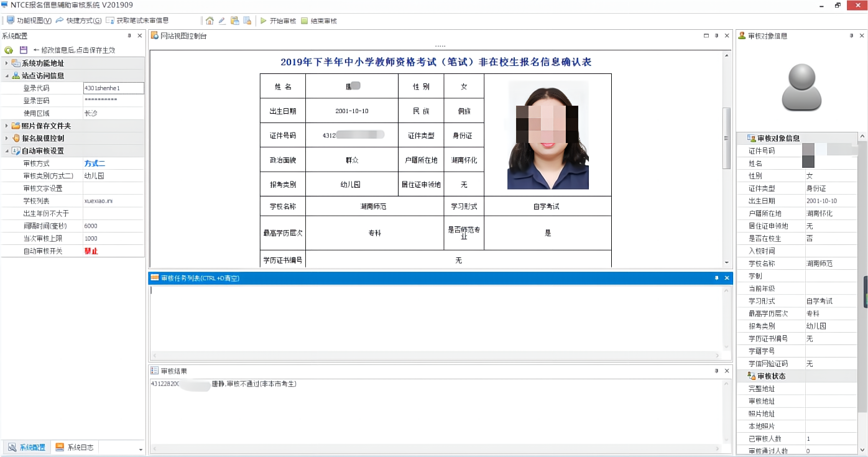This screenshot has height=457, width=868.
Task: Click the 审核任务列表 panel header icon
Action: pyautogui.click(x=155, y=278)
